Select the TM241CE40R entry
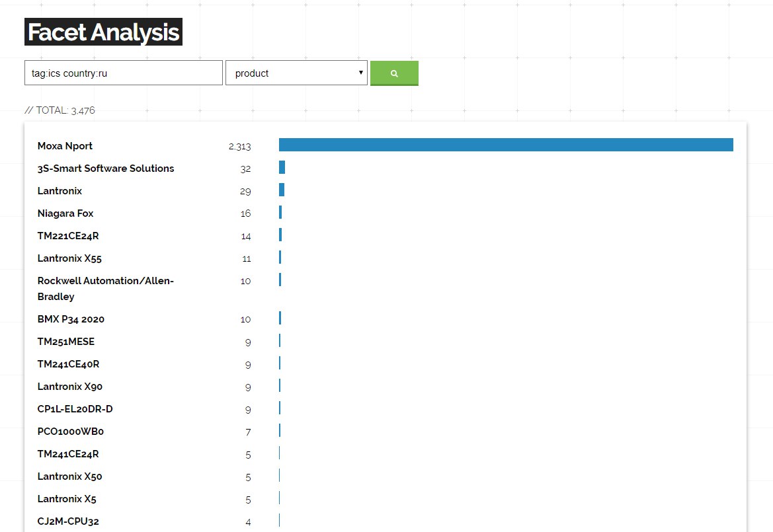The height and width of the screenshot is (532, 773). point(68,364)
